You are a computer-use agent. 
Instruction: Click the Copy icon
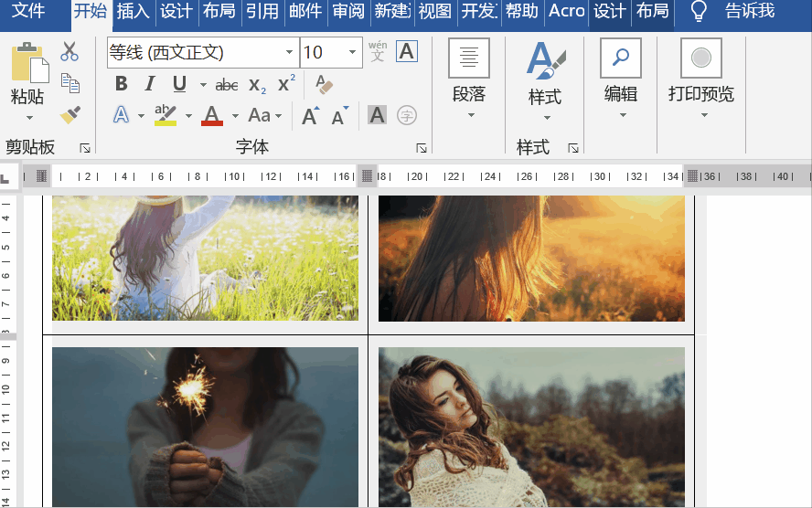coord(69,83)
